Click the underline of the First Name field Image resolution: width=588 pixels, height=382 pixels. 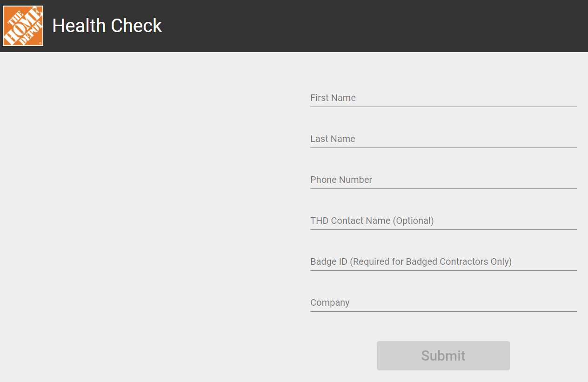click(442, 107)
